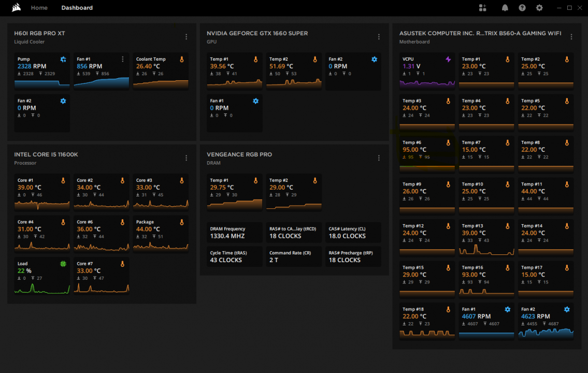Open the settings gear icon in header
This screenshot has height=373, width=588.
pos(539,8)
